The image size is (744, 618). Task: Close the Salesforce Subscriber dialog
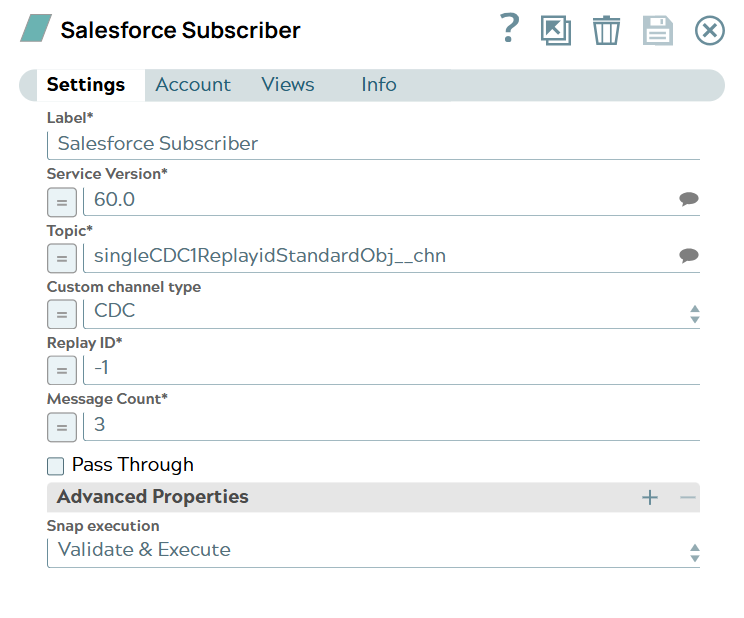pos(709,31)
